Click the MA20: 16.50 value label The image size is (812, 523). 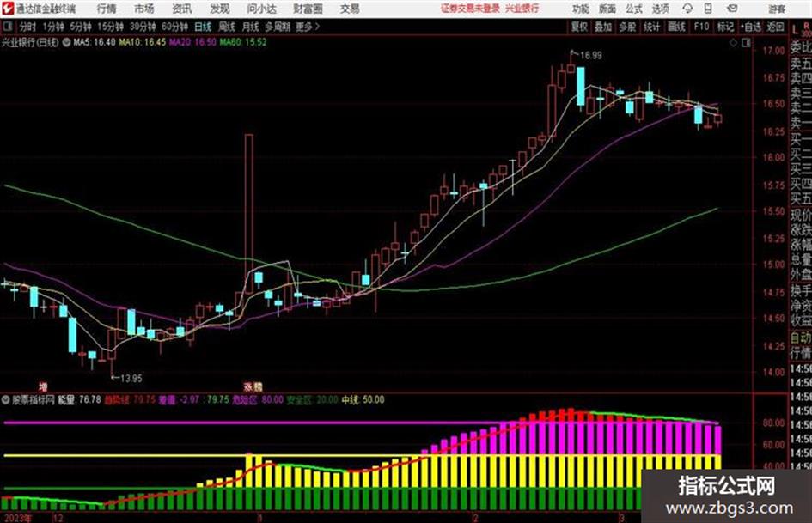pyautogui.click(x=192, y=42)
